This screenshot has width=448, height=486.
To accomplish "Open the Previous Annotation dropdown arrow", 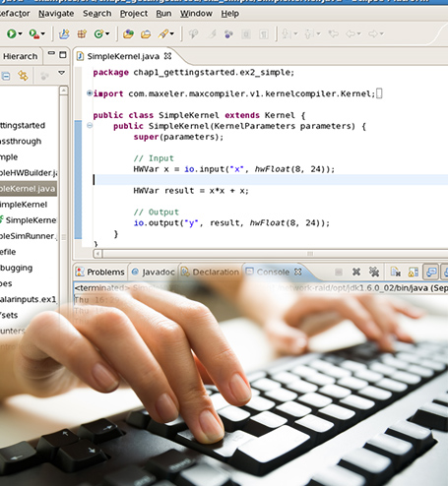I will [x=318, y=33].
